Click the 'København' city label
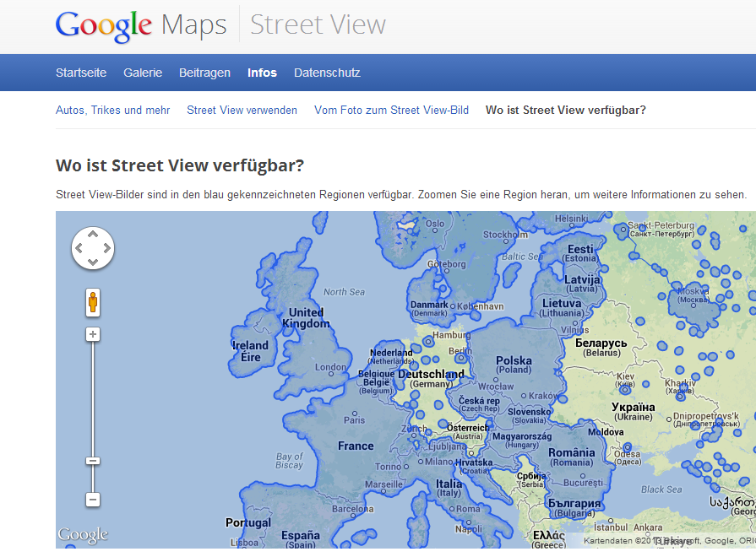The image size is (756, 557). click(481, 306)
